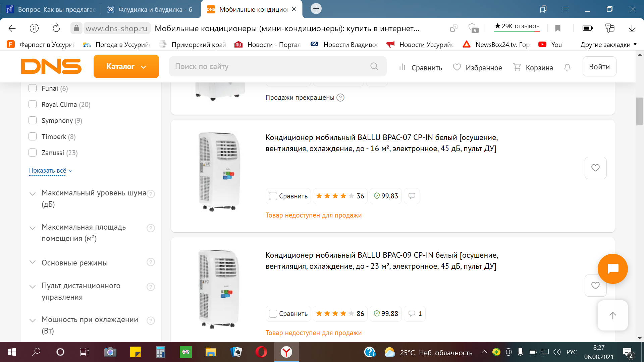Viewport: 644px width, 362px height.
Task: Click the page vertical scrollbar thumb
Action: tap(640, 111)
